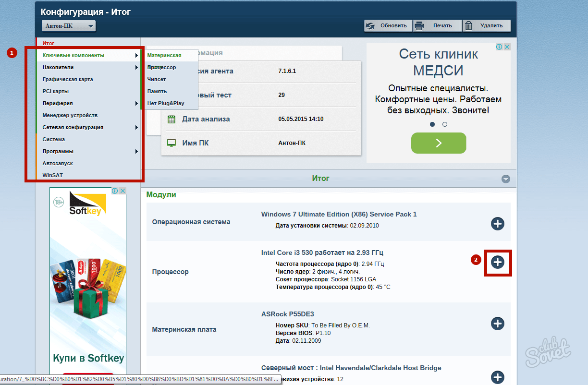Expand Периферия submenu arrow
The height and width of the screenshot is (385, 588).
point(136,103)
